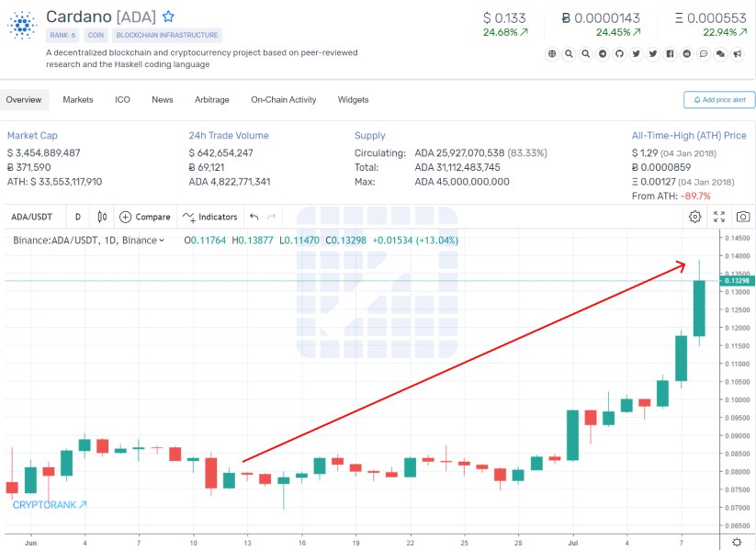Screen dimensions: 756x550
Task: Click the BLOCKCHAIN INFRASTRUCTURE tag
Action: [167, 35]
